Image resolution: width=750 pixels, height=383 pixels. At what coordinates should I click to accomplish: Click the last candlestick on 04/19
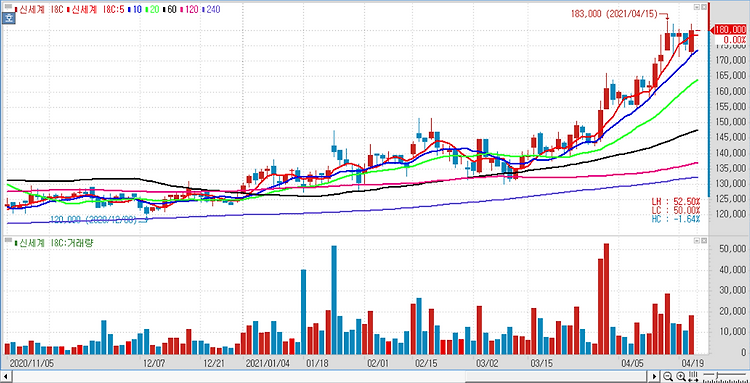coord(691,41)
